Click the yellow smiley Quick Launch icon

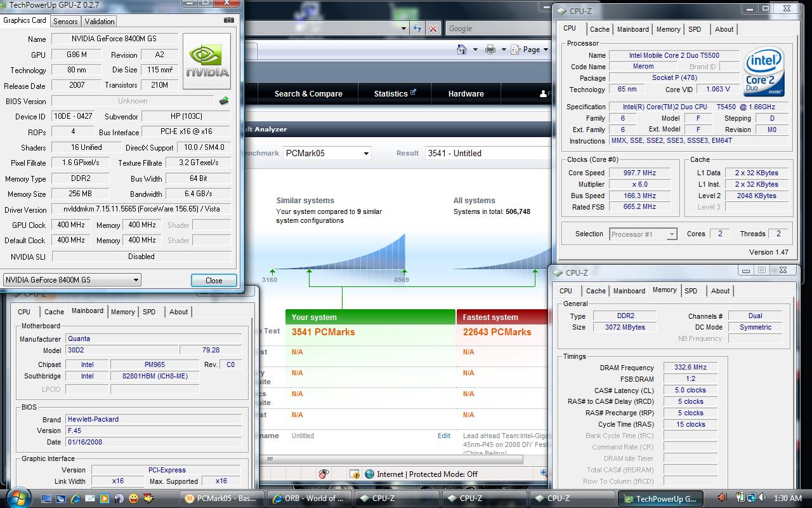[x=134, y=498]
